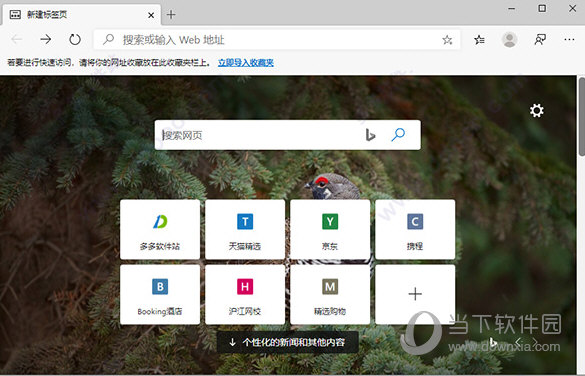Click the Bing logo in search box
Image resolution: width=585 pixels, height=376 pixels.
coord(370,135)
